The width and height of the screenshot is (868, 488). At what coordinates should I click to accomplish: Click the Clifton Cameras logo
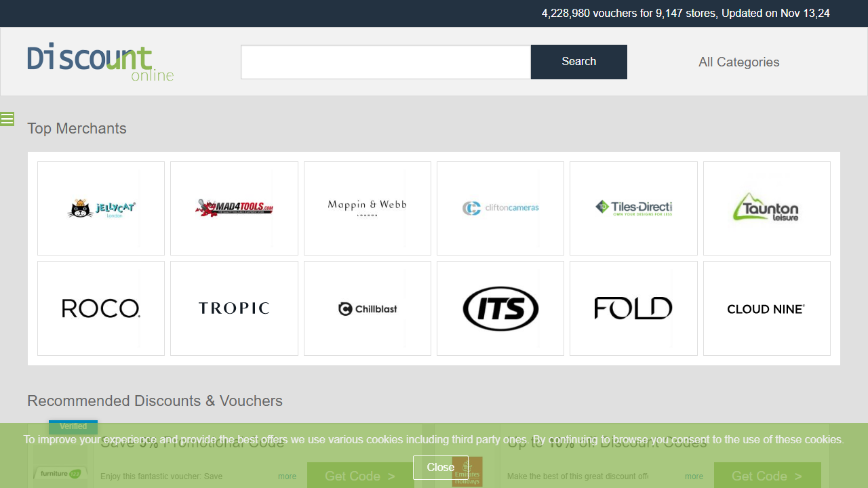point(500,208)
